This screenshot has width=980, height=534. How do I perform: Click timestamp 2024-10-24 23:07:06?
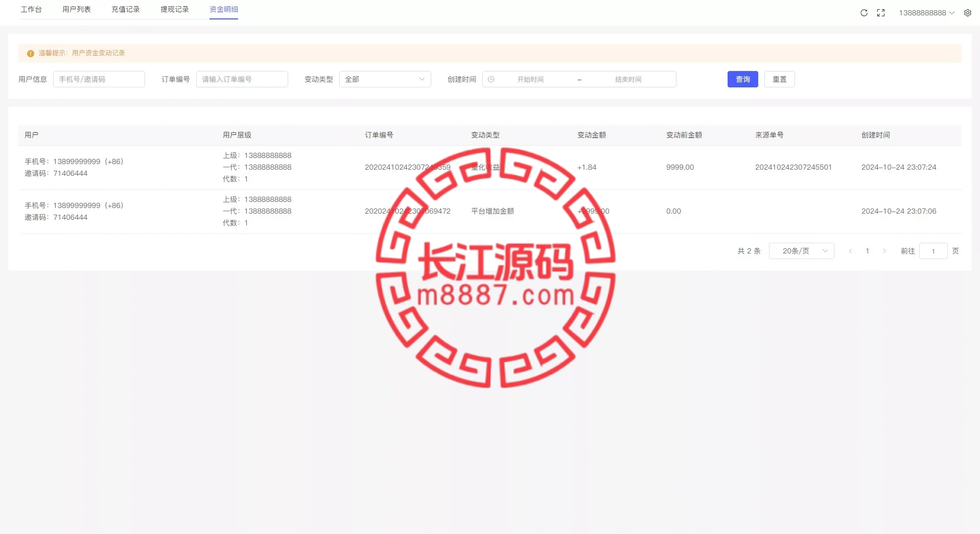[x=899, y=211]
